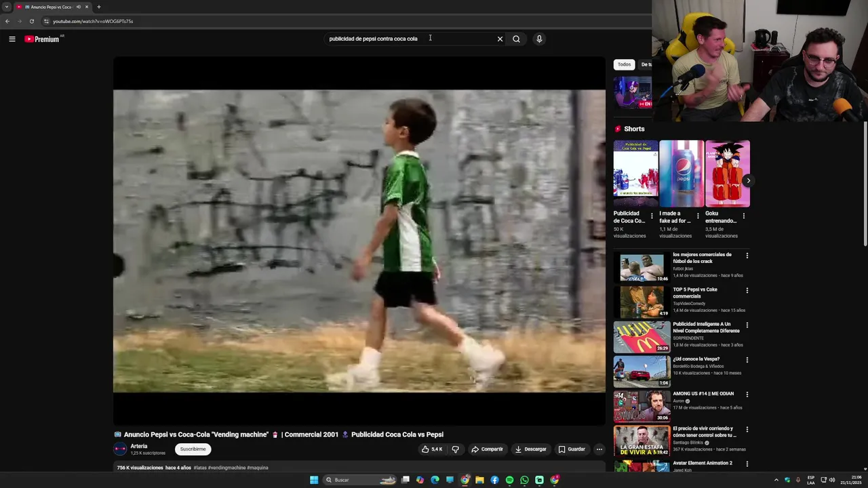Viewport: 868px width, 488px height.
Task: Mute the tab via speaker icon
Action: coord(79,7)
